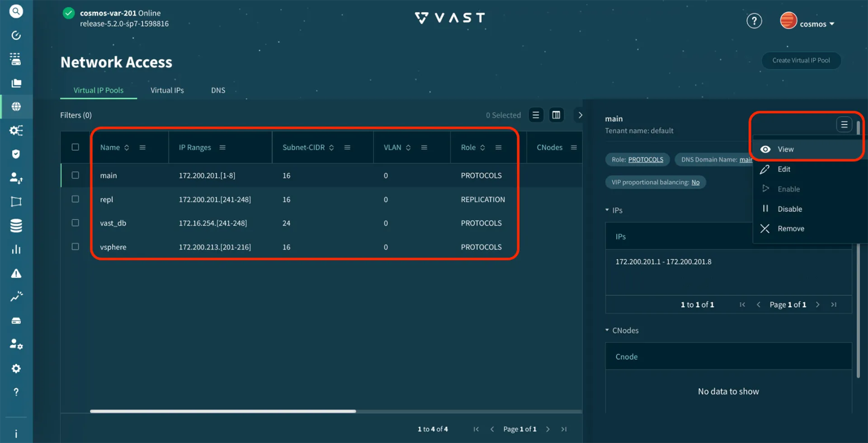Open the shield security sidebar icon
The image size is (868, 443).
(16, 154)
